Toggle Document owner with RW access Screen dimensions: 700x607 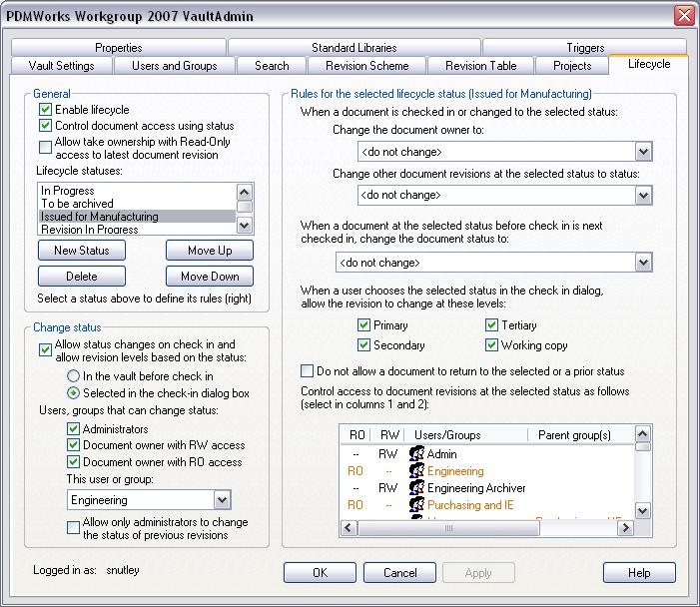click(73, 445)
